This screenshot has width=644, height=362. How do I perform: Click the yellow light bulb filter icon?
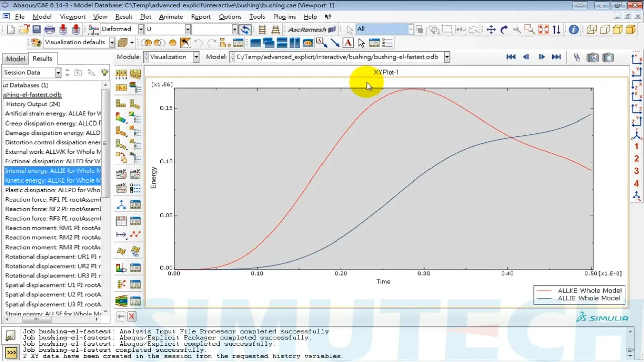[x=104, y=72]
